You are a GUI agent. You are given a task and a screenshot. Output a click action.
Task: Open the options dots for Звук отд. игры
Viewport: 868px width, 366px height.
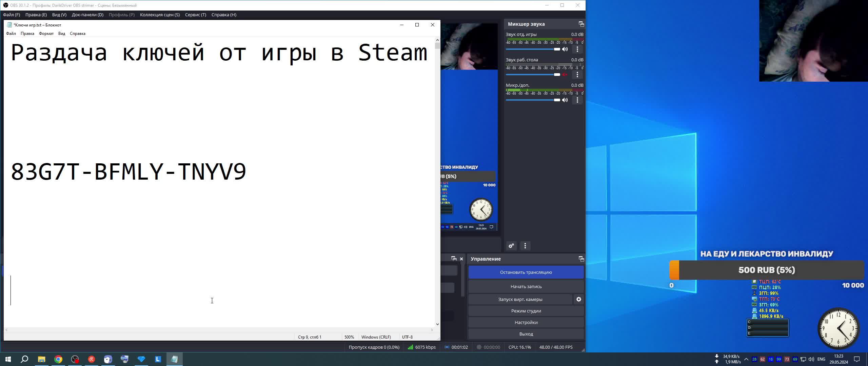577,49
